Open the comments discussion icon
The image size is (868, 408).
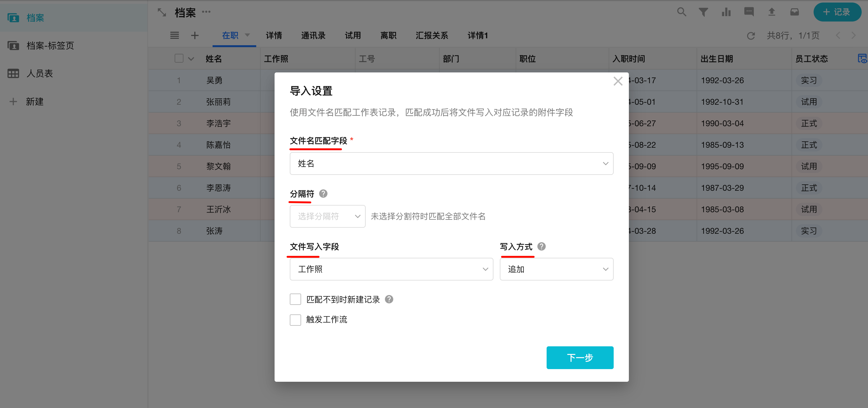click(x=749, y=12)
